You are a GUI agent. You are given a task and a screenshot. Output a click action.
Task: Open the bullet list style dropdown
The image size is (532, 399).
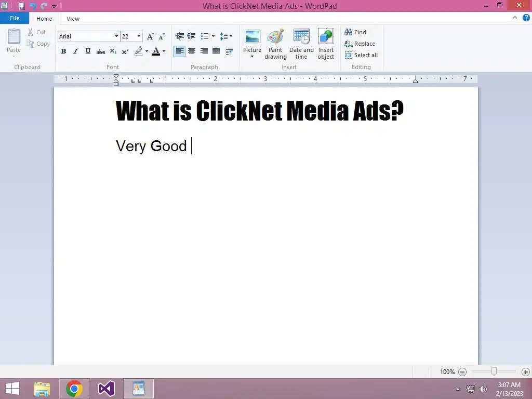point(213,36)
